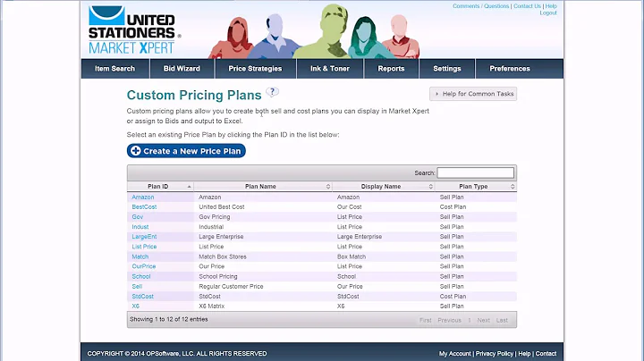The height and width of the screenshot is (361, 644).
Task: Sort table by Display Name column
Action: tap(383, 186)
